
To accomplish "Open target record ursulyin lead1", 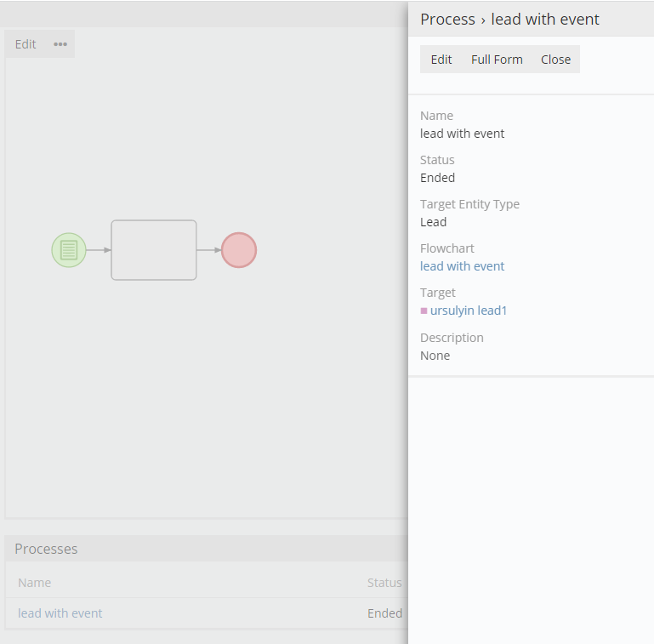I will click(469, 311).
